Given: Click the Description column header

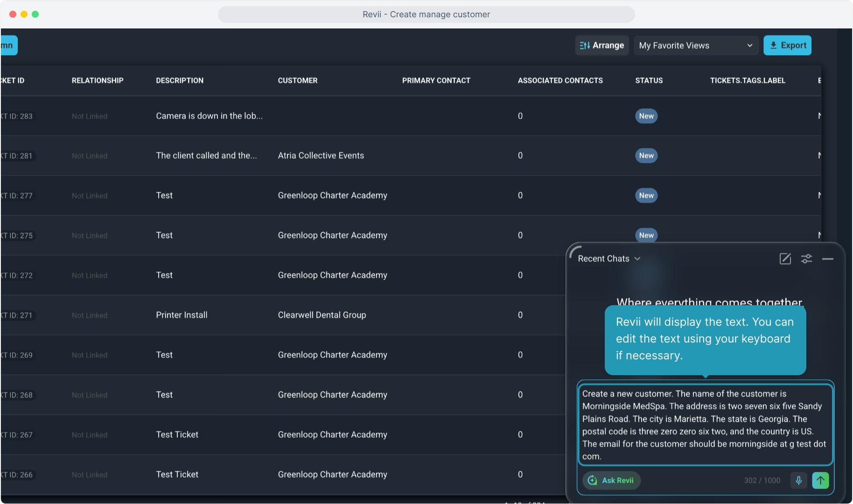Looking at the screenshot, I should coord(180,80).
